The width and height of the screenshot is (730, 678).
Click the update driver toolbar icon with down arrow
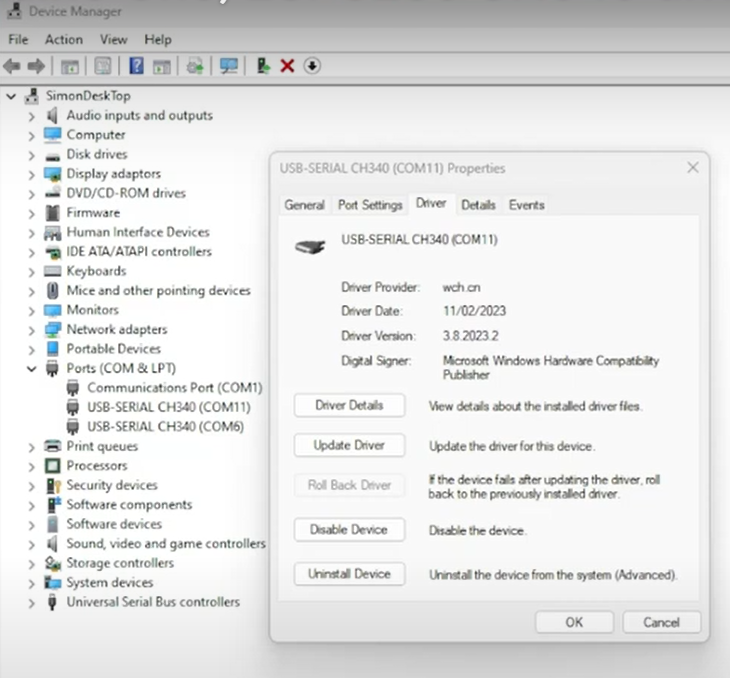point(312,66)
